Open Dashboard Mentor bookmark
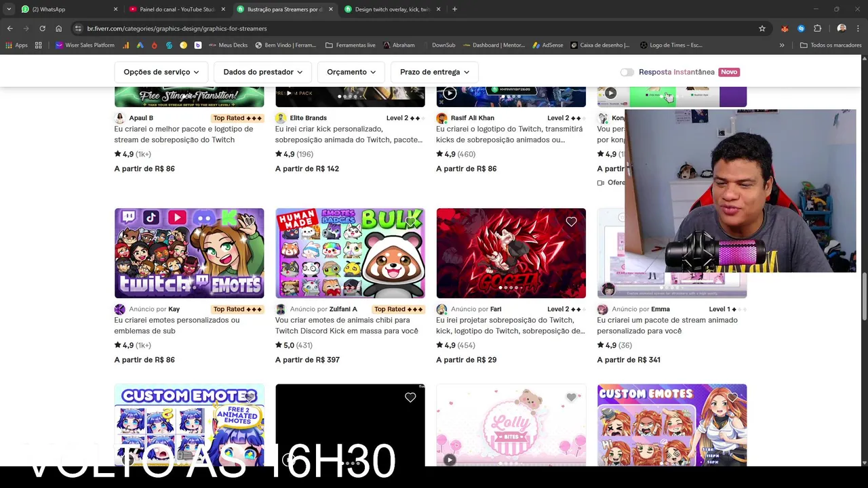This screenshot has width=868, height=488. tap(494, 45)
